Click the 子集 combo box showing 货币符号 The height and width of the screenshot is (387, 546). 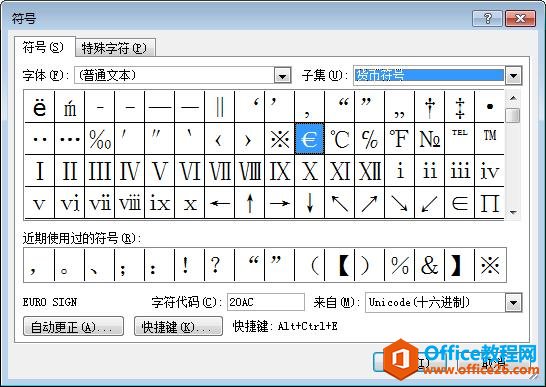click(x=438, y=75)
